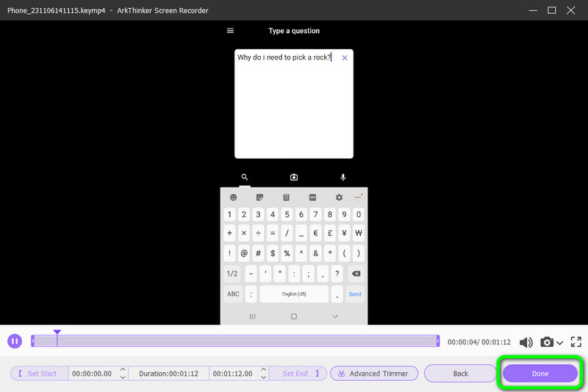
Task: Select the search magnifier tab
Action: coord(245,177)
